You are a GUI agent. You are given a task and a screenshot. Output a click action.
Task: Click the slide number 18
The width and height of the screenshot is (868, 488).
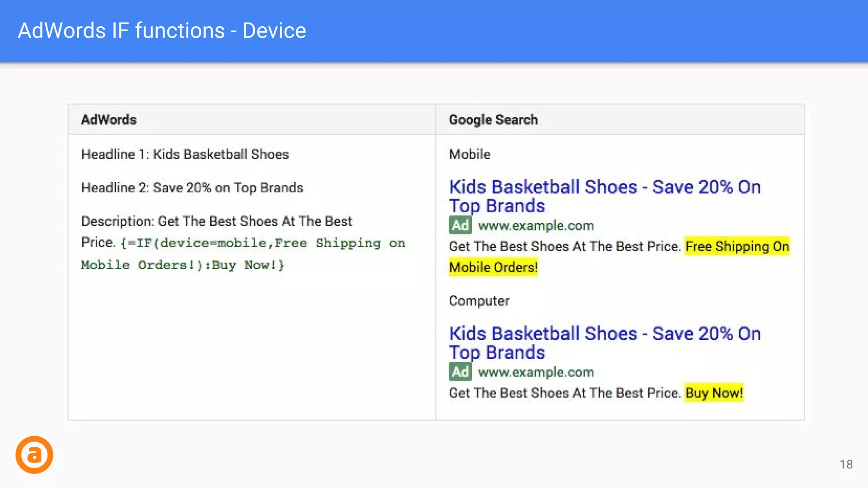click(846, 465)
